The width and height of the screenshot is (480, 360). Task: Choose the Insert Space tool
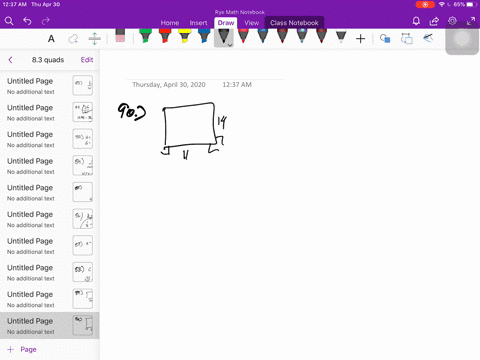(94, 39)
